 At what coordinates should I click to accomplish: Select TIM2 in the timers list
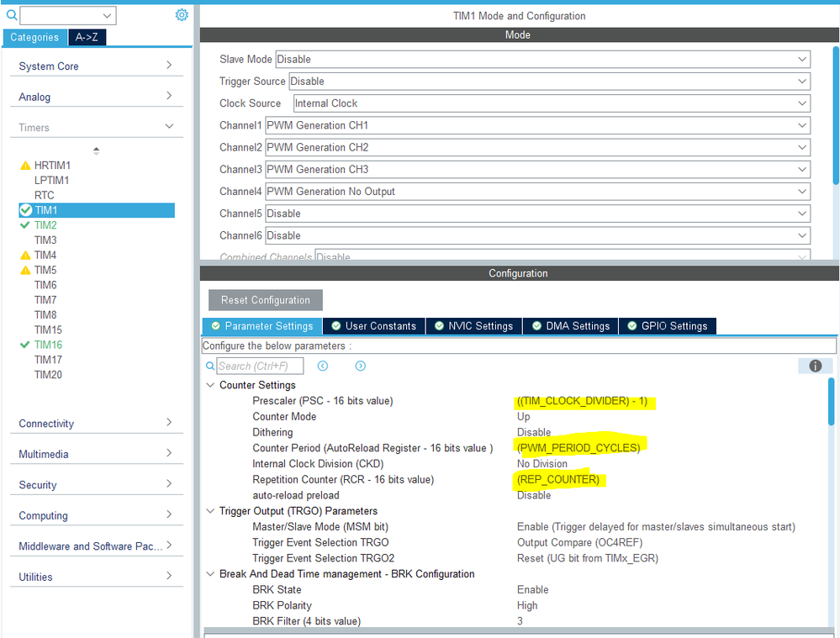coord(45,225)
